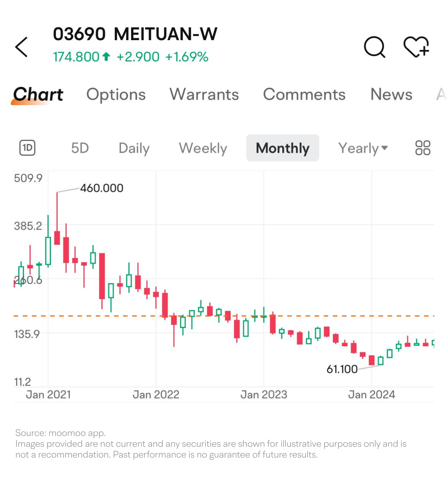Open the search magnifier icon
Viewport: 448px width, 478px height.
tap(374, 47)
